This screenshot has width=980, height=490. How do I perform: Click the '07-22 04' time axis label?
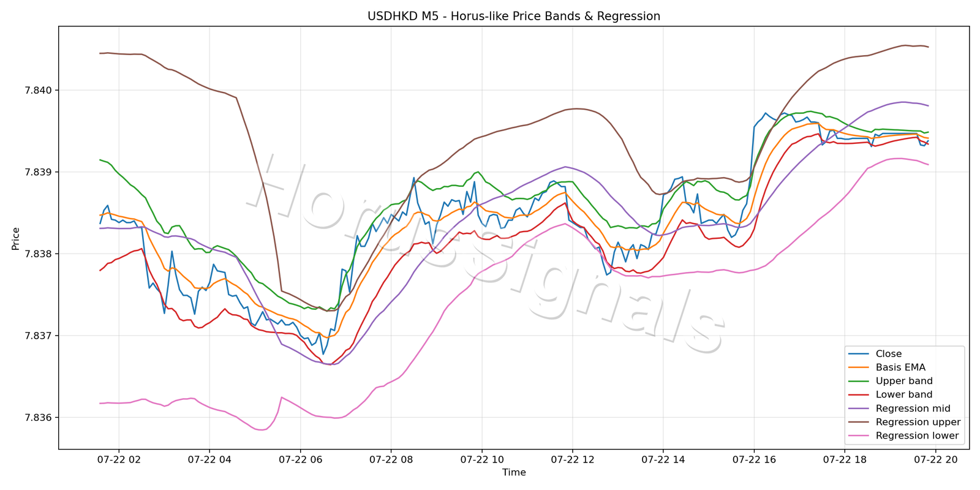209,459
